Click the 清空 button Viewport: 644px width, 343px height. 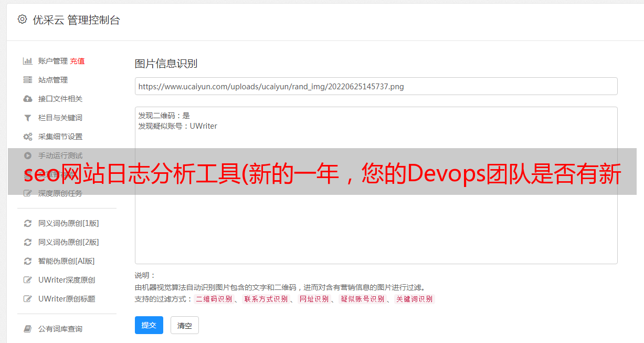pos(185,326)
